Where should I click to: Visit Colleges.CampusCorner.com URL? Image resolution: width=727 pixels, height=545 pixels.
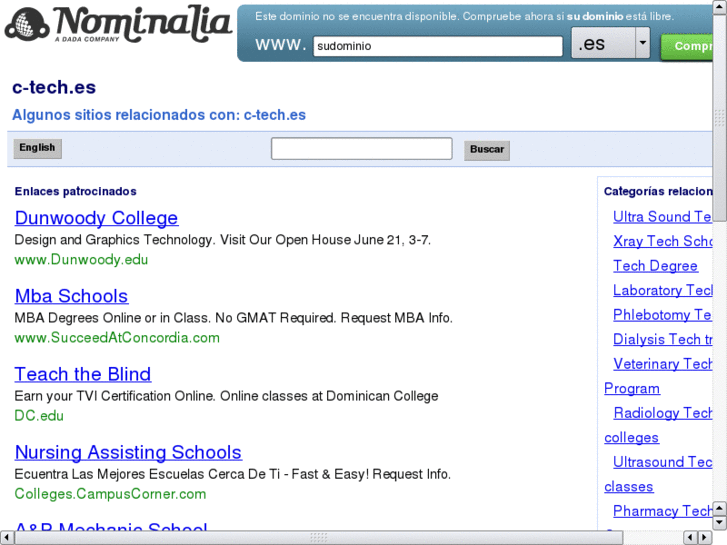(x=110, y=494)
